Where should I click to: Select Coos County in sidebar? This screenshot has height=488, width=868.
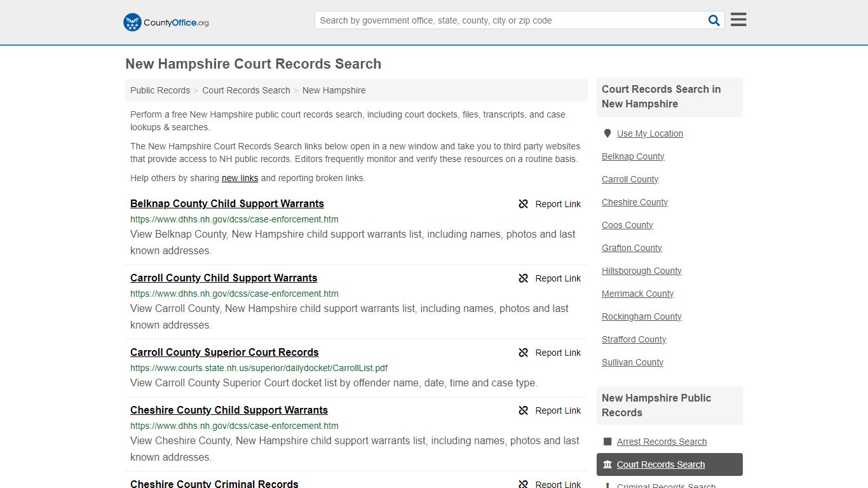(x=627, y=225)
